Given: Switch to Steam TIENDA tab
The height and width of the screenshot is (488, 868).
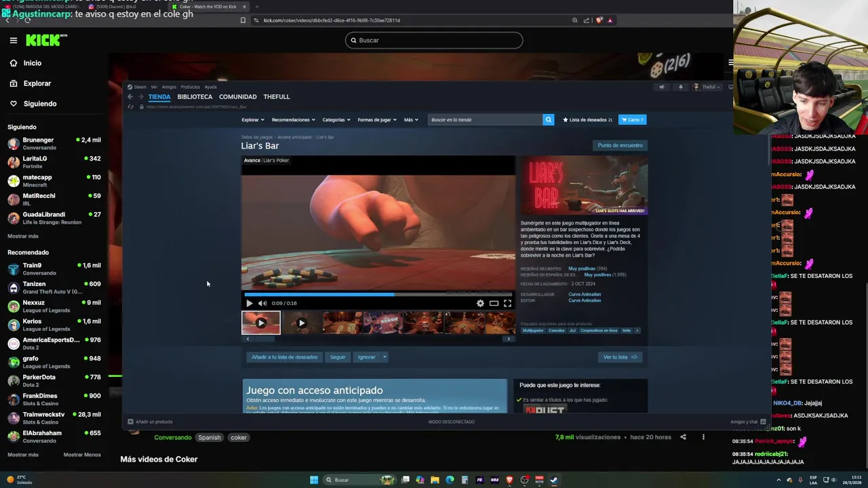Looking at the screenshot, I should click(159, 97).
